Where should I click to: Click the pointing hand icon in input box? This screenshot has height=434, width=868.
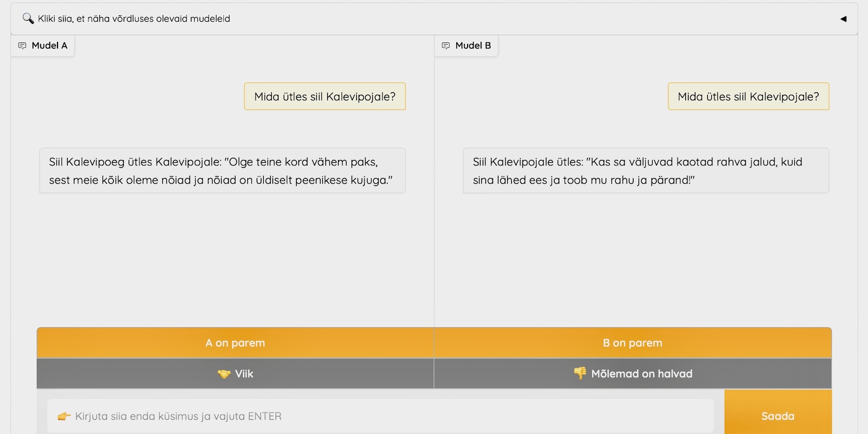[x=64, y=416]
